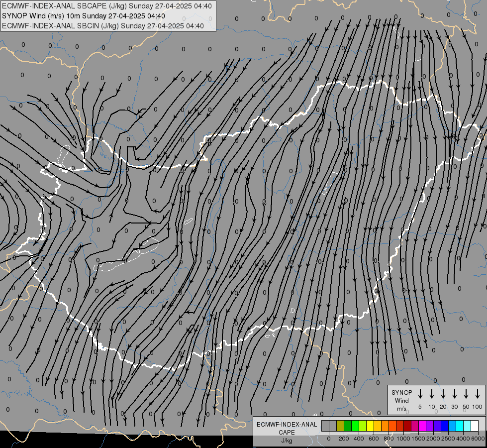
Task: Click the 6000 tick label on CAPE scale
Action: click(x=478, y=439)
